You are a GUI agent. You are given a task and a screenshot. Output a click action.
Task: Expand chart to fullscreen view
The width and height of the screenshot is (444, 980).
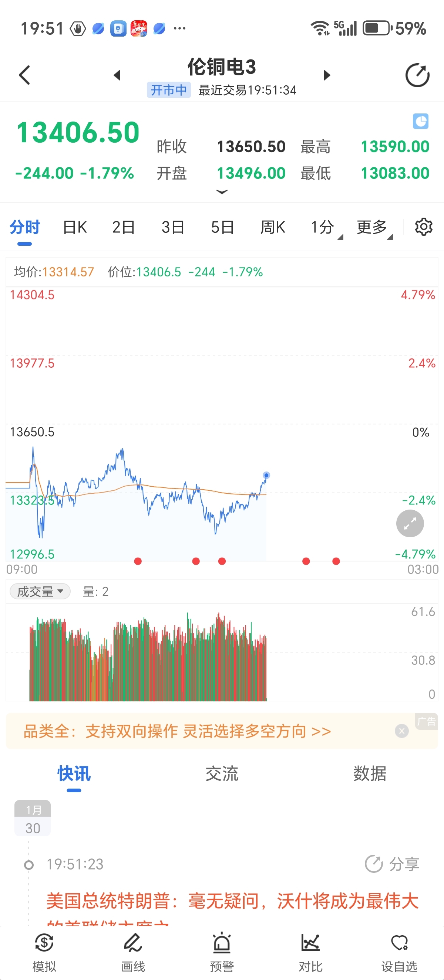tap(410, 524)
